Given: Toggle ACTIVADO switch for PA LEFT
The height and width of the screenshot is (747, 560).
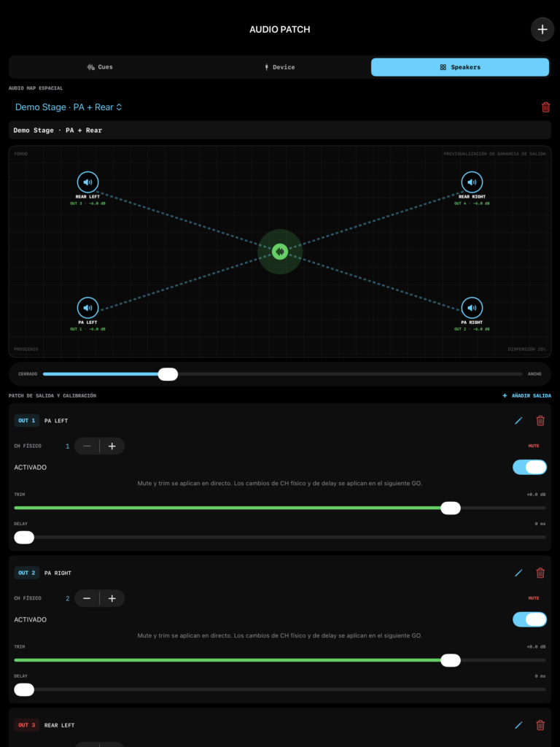Looking at the screenshot, I should 529,468.
